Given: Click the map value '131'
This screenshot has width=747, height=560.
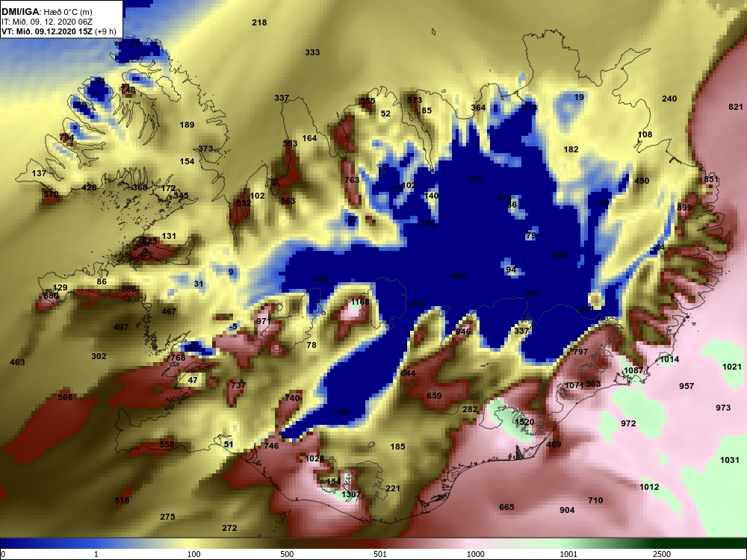Looking at the screenshot, I should (169, 236).
